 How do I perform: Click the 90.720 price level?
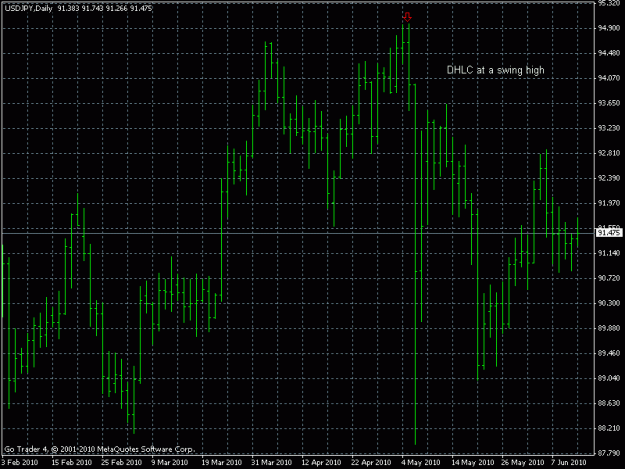coord(609,278)
